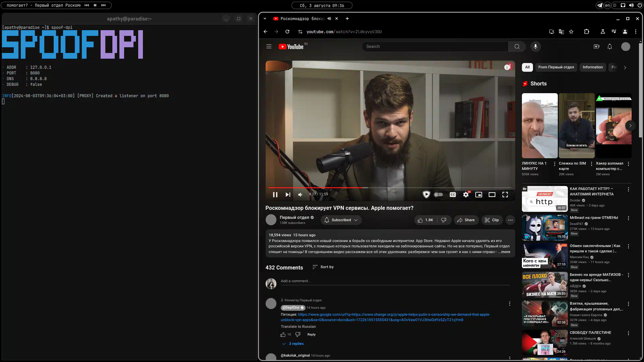
Task: Install app icon in address bar
Action: tap(551, 32)
